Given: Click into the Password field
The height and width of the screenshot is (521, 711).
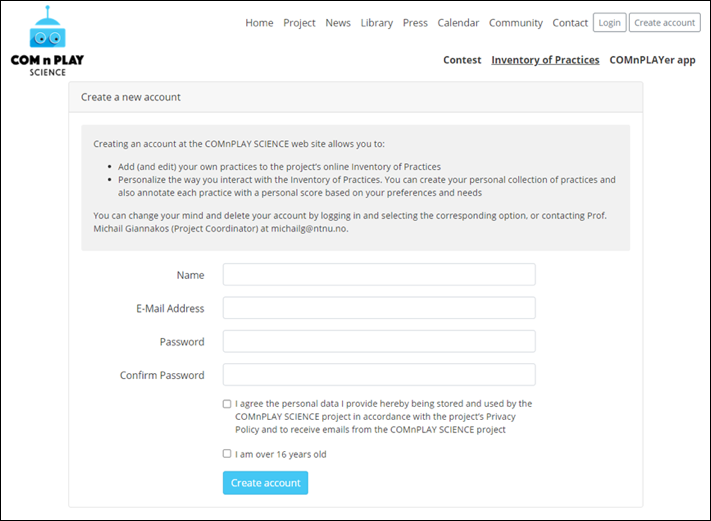Looking at the screenshot, I should pos(379,341).
